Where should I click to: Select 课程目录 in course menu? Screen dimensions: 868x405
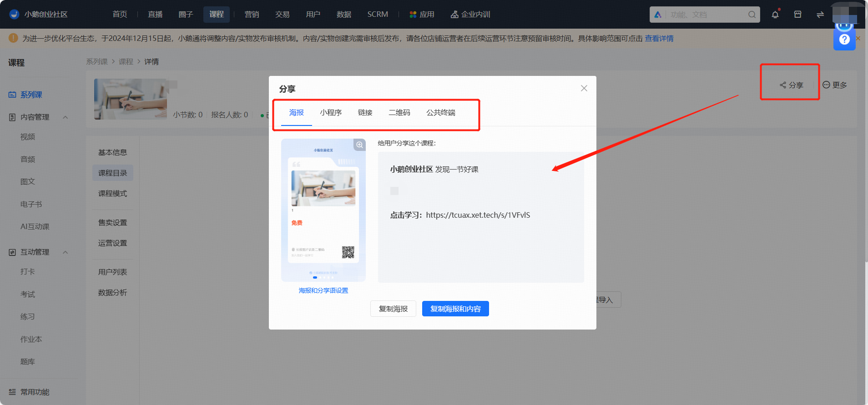click(x=113, y=173)
